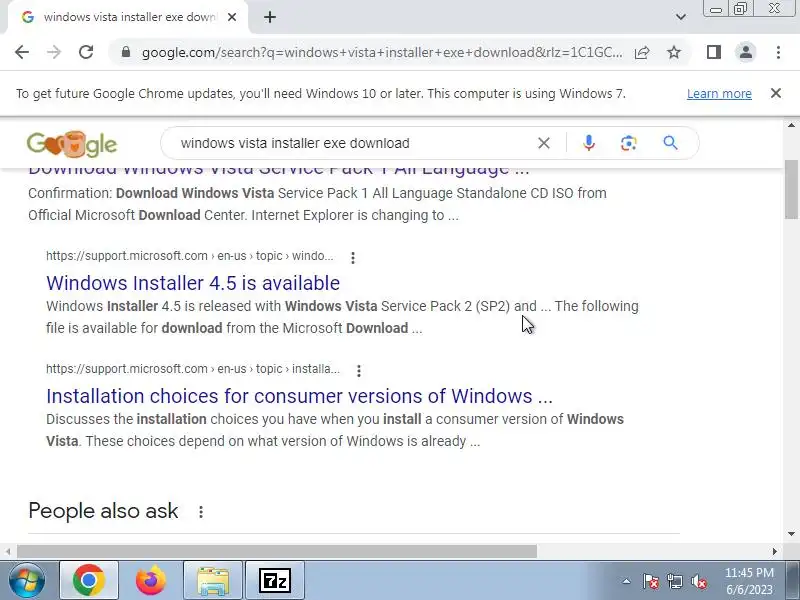
Task: Share this page icon in address bar
Action: tap(642, 52)
